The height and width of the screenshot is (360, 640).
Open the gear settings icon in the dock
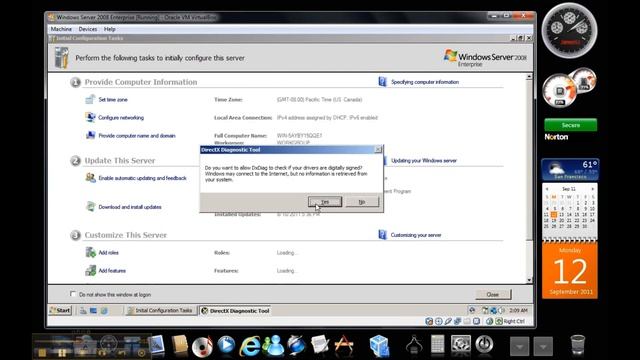(x=461, y=344)
